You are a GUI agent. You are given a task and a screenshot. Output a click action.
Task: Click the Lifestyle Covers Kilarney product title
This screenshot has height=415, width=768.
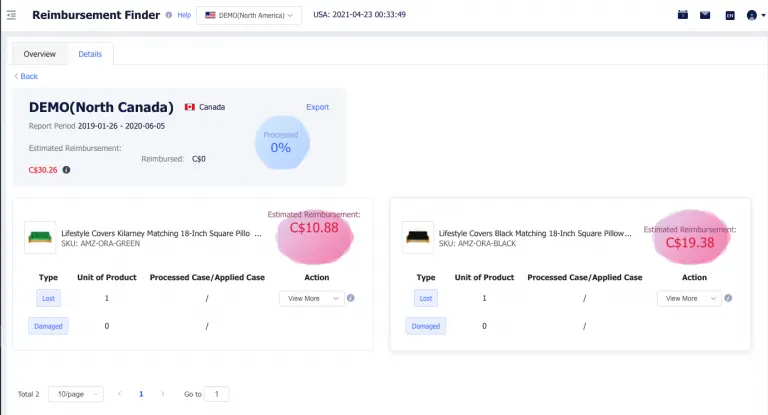(x=161, y=233)
